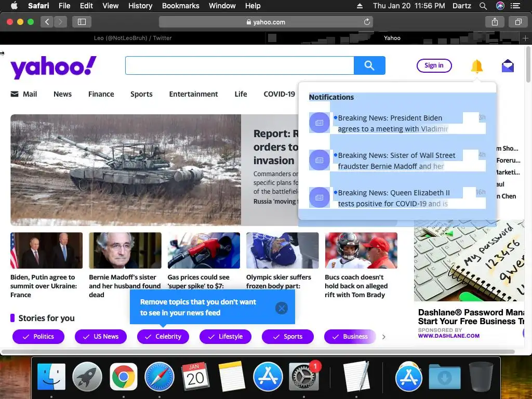Screen dimensions: 532x399
Task: Click the vertical page scrollbar
Action: pos(528,64)
